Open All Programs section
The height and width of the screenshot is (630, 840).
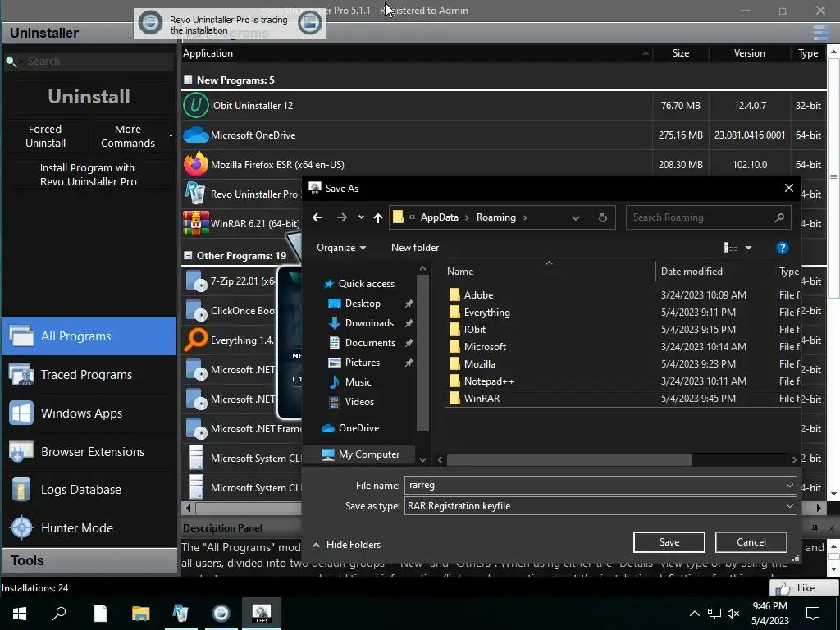pos(89,336)
